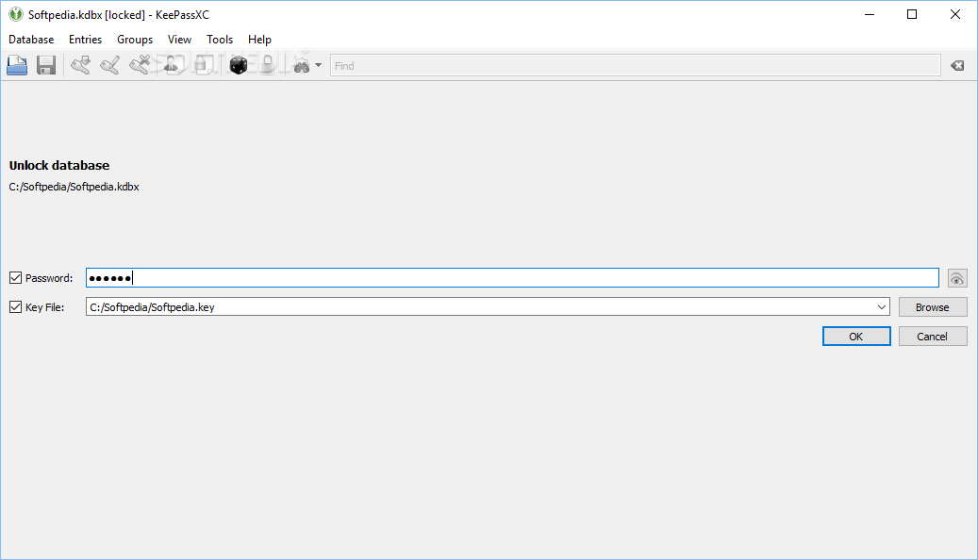Uncheck the Key File checkbox

(x=16, y=306)
